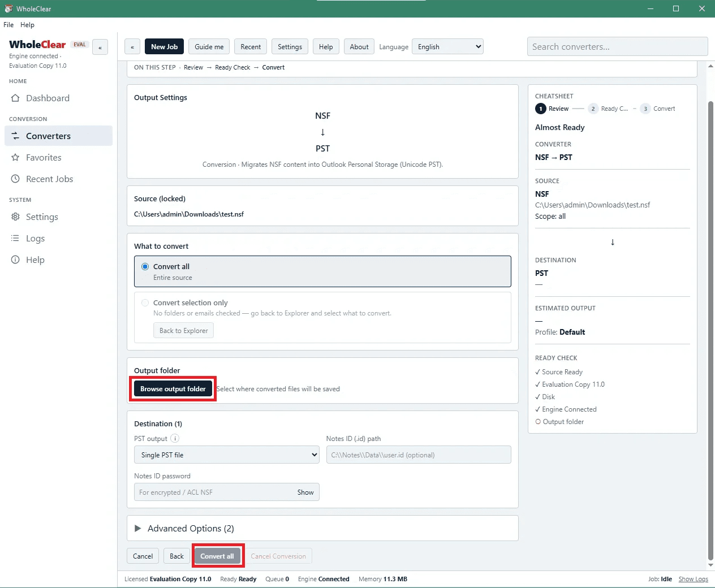Click the Favorites star icon

click(15, 158)
